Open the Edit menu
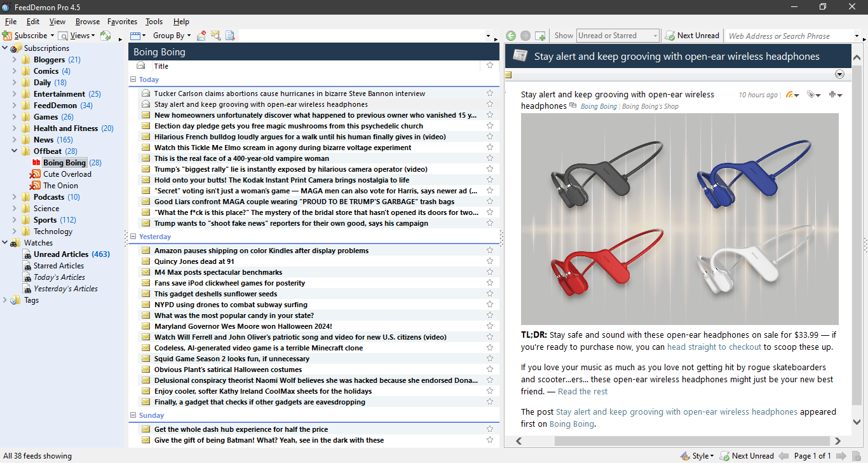Screen dimensions: 868x463 [33, 22]
